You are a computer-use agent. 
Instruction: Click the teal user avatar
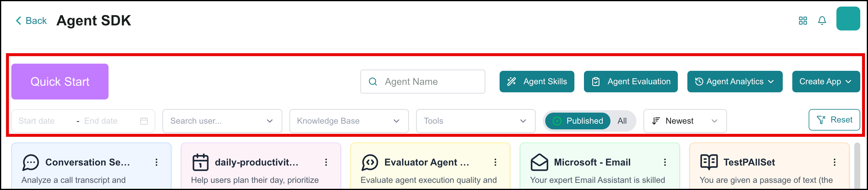pyautogui.click(x=848, y=19)
